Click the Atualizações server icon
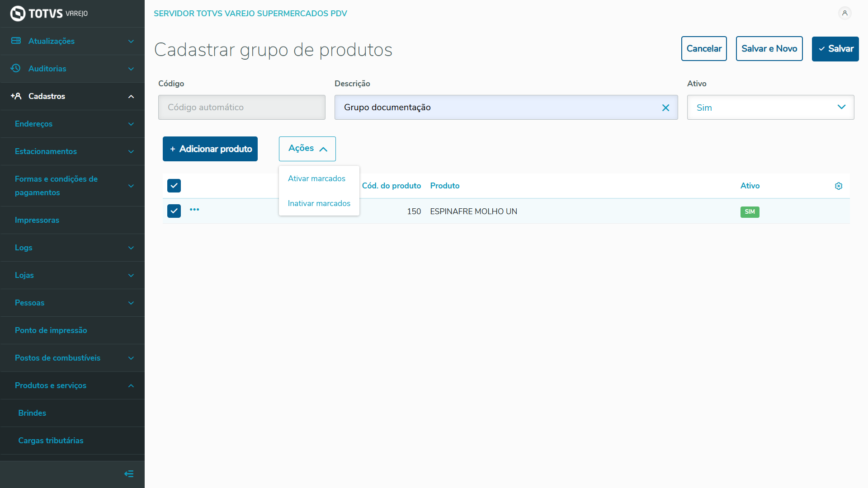 click(16, 41)
